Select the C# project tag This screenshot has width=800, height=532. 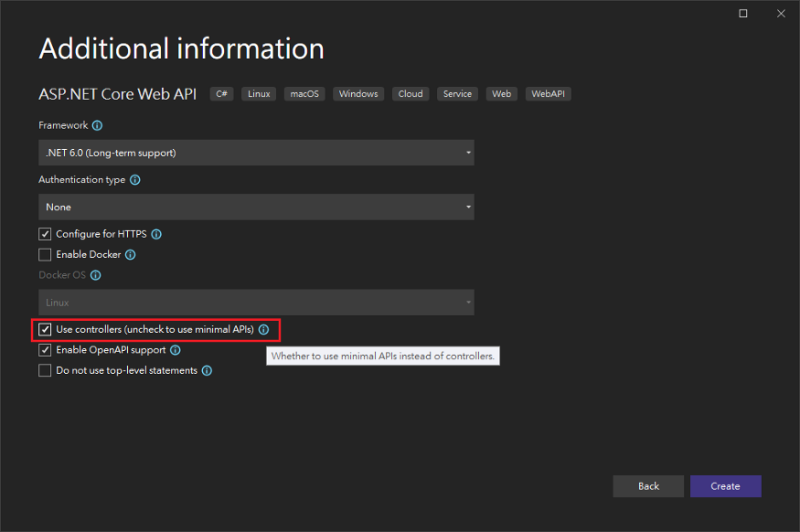(x=220, y=93)
